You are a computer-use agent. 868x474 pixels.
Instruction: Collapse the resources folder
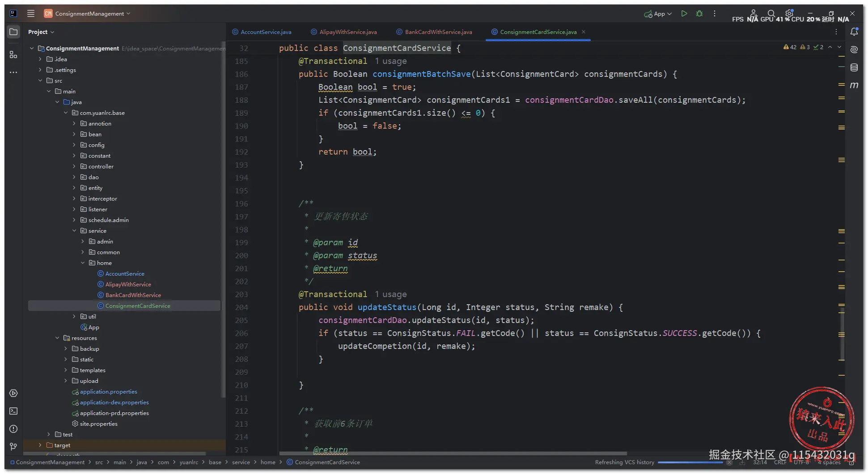[57, 338]
